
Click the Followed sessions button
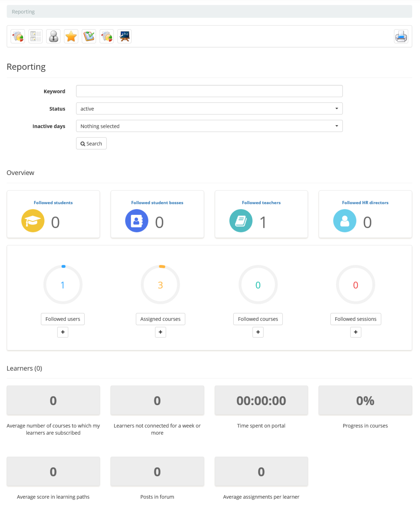tap(356, 319)
